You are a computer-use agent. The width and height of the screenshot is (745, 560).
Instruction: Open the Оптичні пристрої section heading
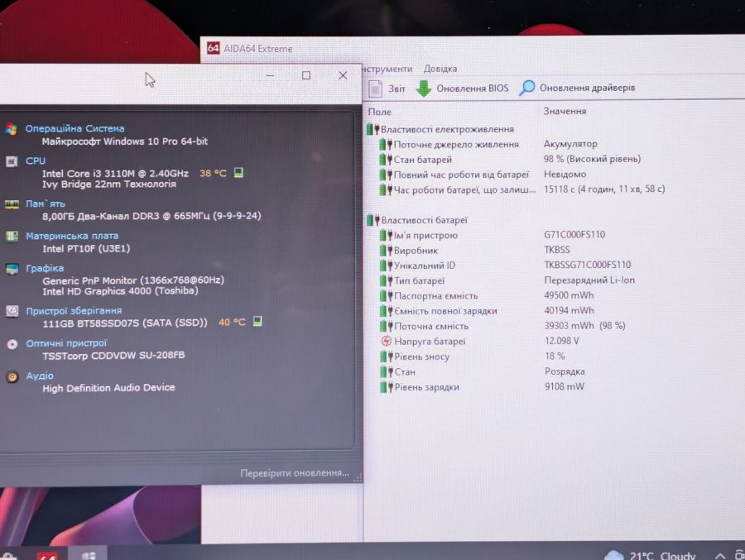tap(66, 343)
